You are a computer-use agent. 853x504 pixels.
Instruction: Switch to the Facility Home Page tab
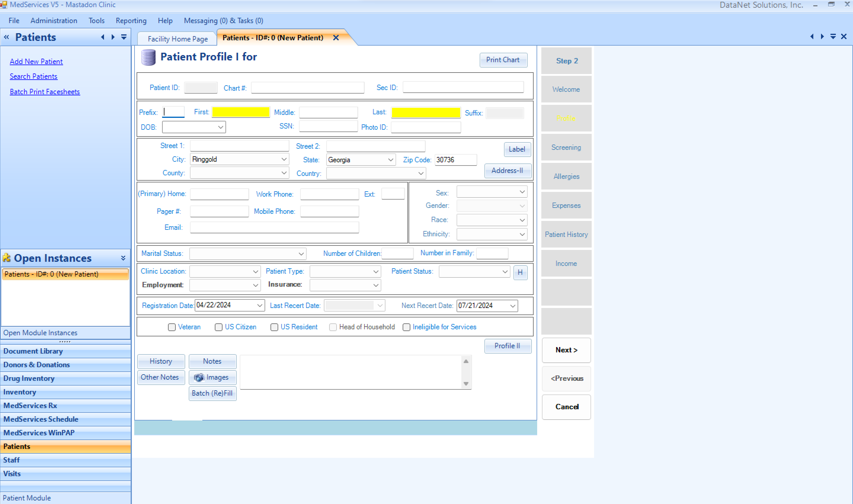(178, 39)
